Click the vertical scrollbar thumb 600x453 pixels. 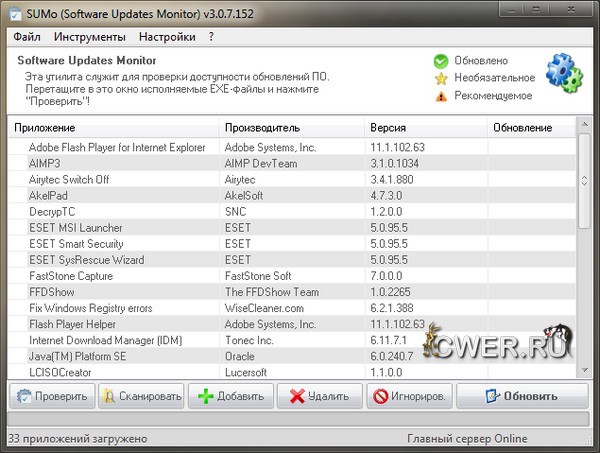[x=584, y=181]
